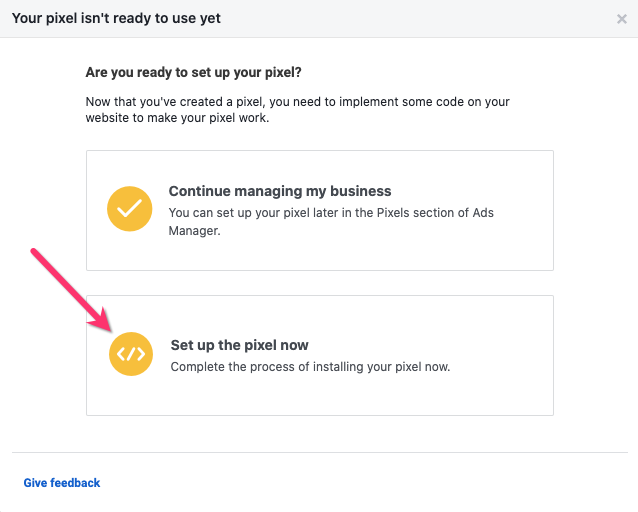Click the divider line above Give feedback
Viewport: 638px width, 512px height.
(319, 452)
